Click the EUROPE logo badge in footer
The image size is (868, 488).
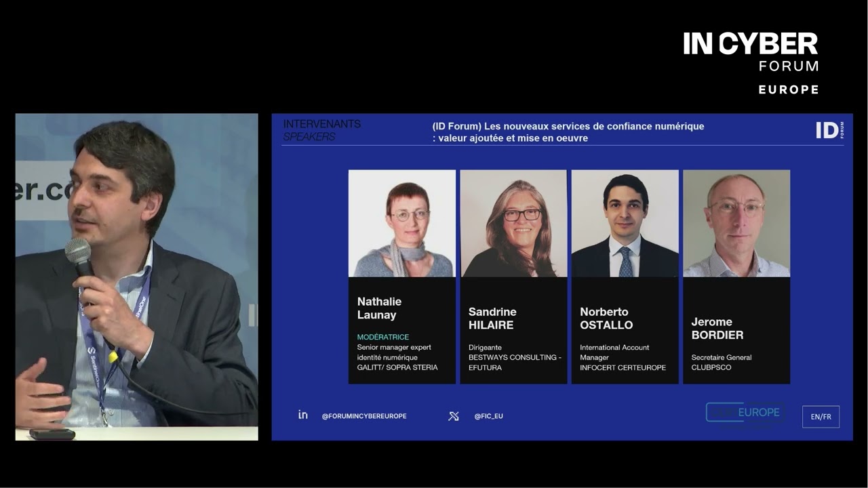pos(746,413)
